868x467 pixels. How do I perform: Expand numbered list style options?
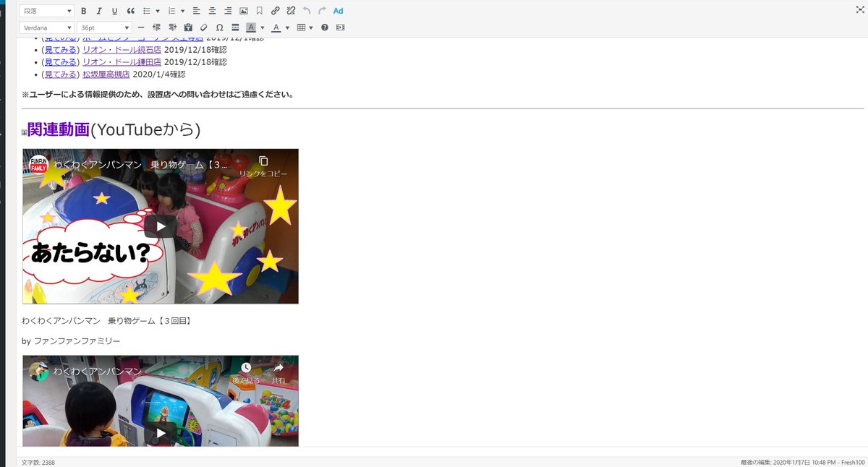pyautogui.click(x=182, y=11)
